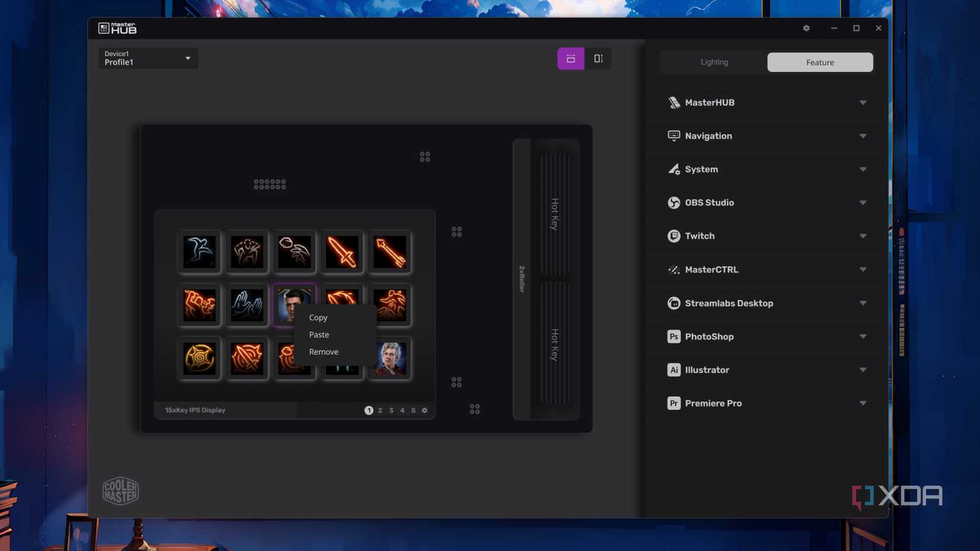Go to key display page 5
Screen dimensions: 980x551
413,410
